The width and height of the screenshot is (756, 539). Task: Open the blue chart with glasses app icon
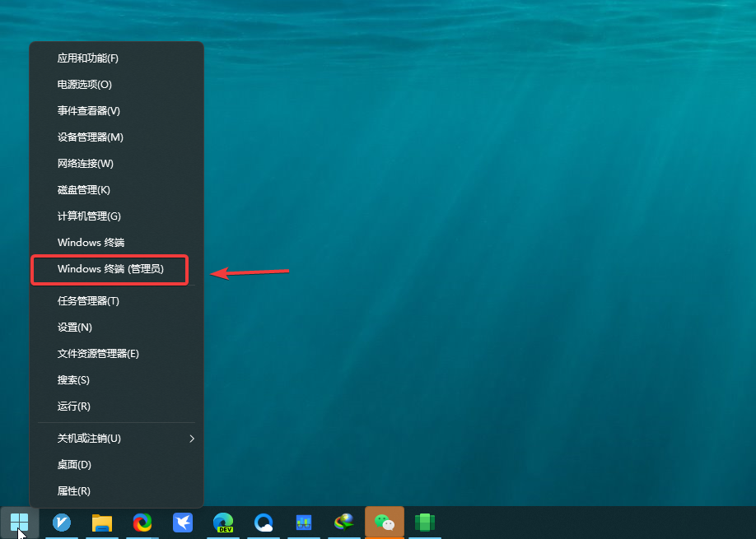304,523
